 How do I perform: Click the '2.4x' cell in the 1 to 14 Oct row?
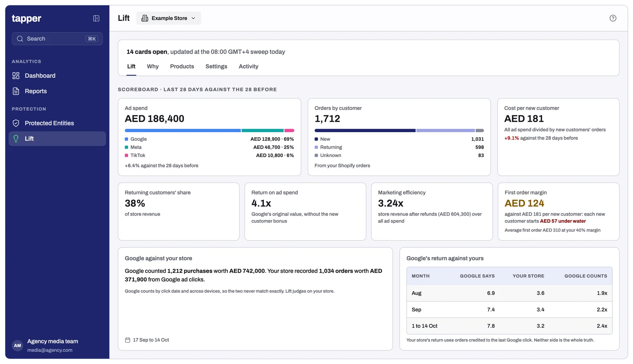pos(602,326)
